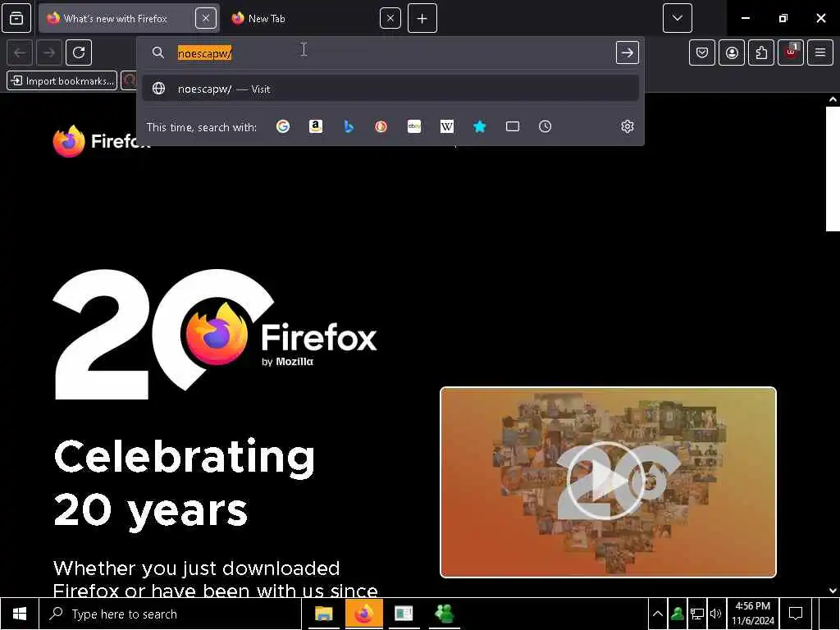Click the vertical scrollbar thumb
840x630 pixels.
pos(833,169)
